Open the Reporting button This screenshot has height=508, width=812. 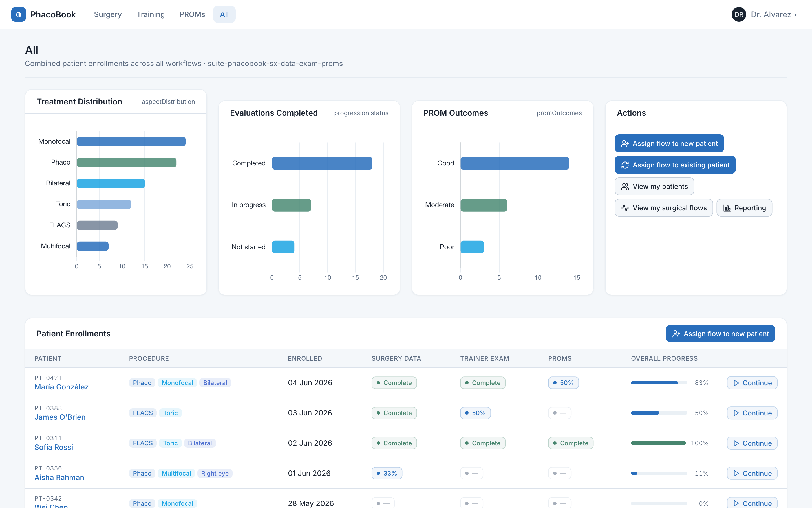(x=744, y=208)
